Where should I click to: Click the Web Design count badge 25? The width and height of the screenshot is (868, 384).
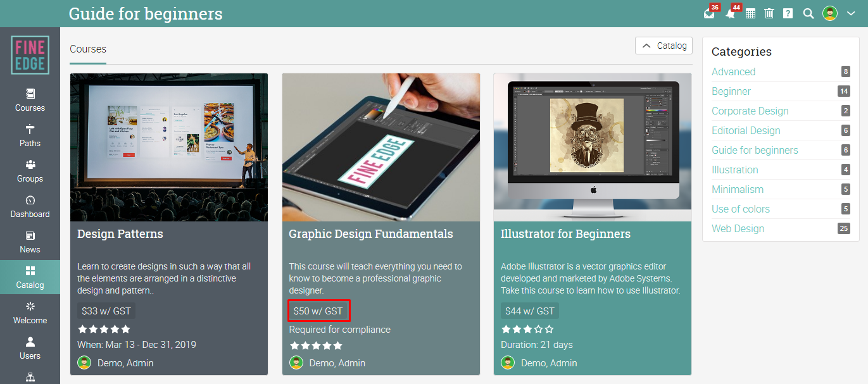click(x=843, y=228)
